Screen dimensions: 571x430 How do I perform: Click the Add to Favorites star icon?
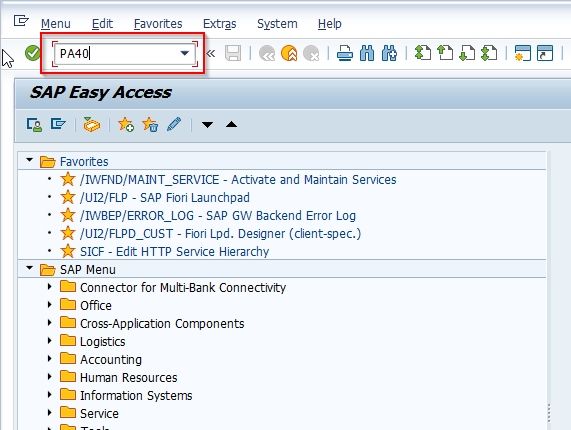pos(126,125)
